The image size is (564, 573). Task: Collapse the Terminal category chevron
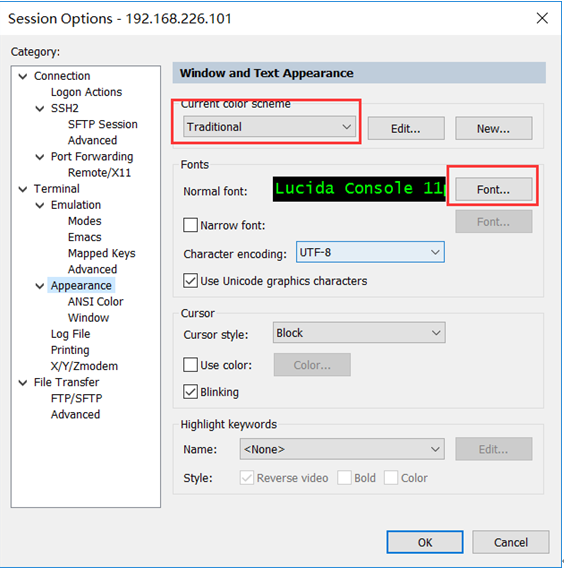(23, 189)
